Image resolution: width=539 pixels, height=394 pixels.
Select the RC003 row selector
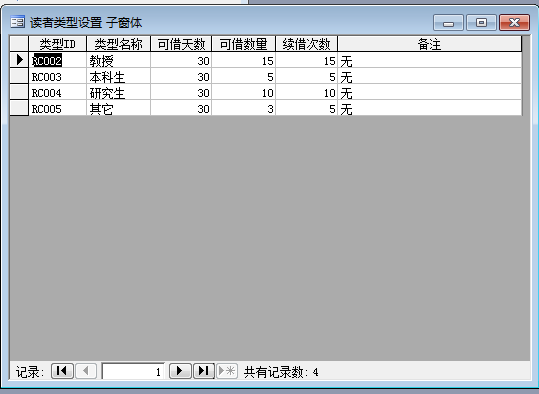click(19, 76)
